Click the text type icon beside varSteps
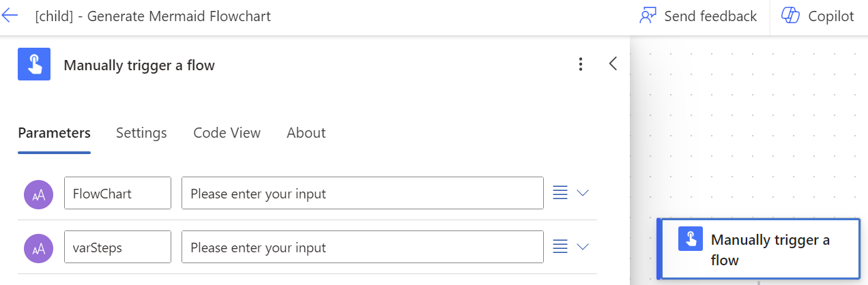The height and width of the screenshot is (285, 868). (x=37, y=247)
